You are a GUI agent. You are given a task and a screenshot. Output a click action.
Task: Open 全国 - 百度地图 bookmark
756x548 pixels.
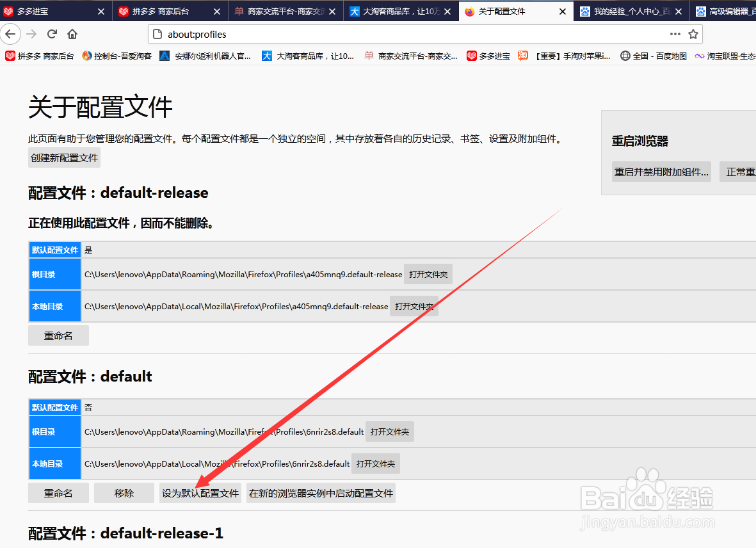coord(652,56)
